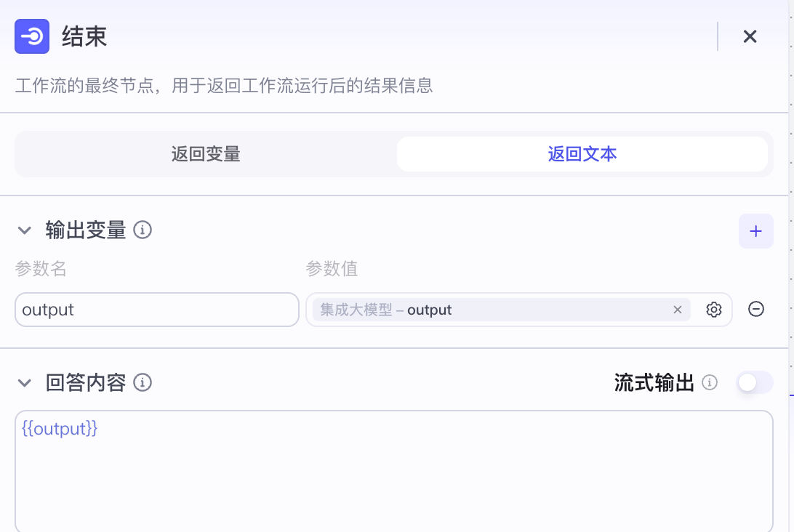Switch the streaming output switch on
The image size is (794, 532).
[755, 382]
